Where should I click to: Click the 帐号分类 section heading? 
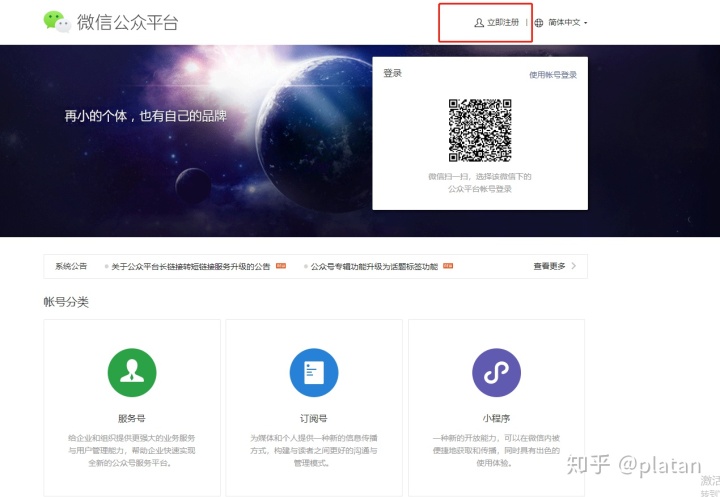click(66, 302)
